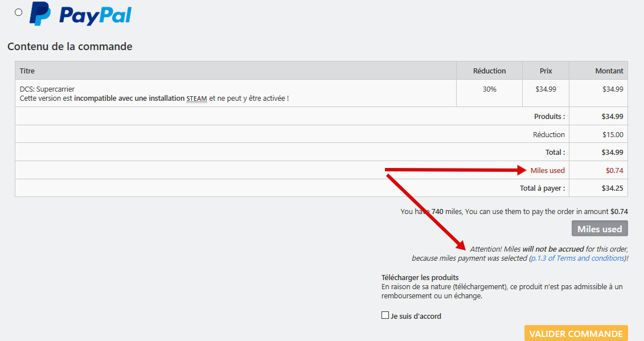Click the grey Miles used button
Screen dimensions: 644x341
pos(600,229)
